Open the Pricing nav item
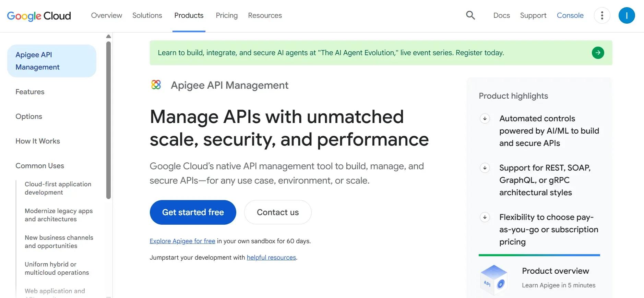Image resolution: width=644 pixels, height=298 pixels. click(227, 15)
